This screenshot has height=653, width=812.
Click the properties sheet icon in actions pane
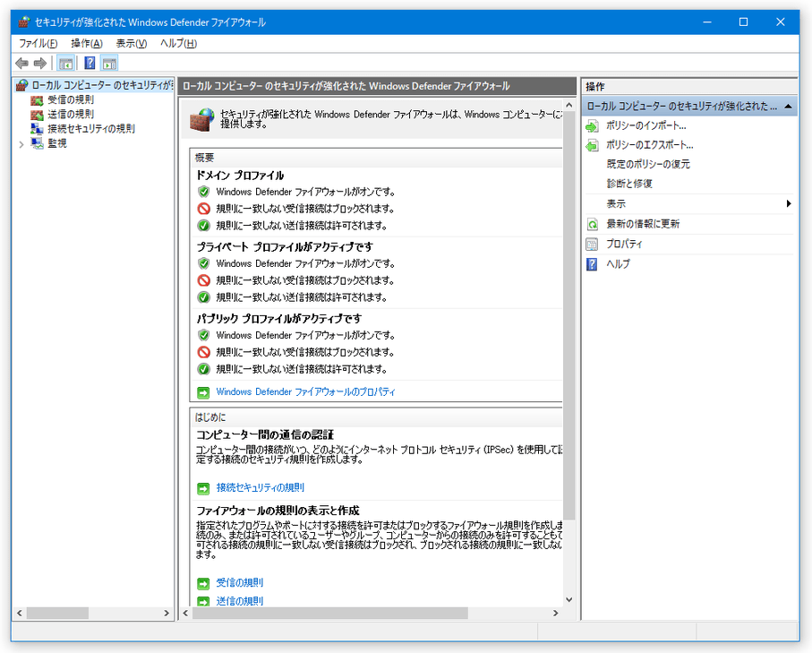pos(592,245)
